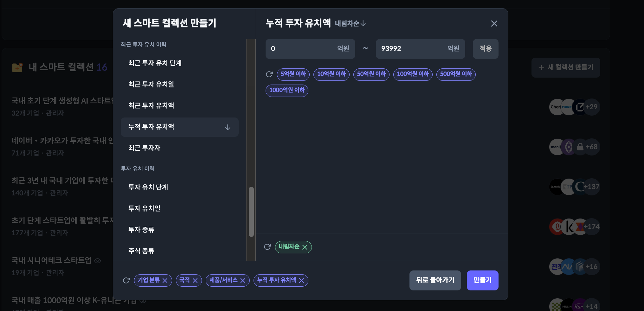Image resolution: width=644 pixels, height=311 pixels.
Task: Click reset icon next to 내림차순 chip
Action: coord(267,247)
